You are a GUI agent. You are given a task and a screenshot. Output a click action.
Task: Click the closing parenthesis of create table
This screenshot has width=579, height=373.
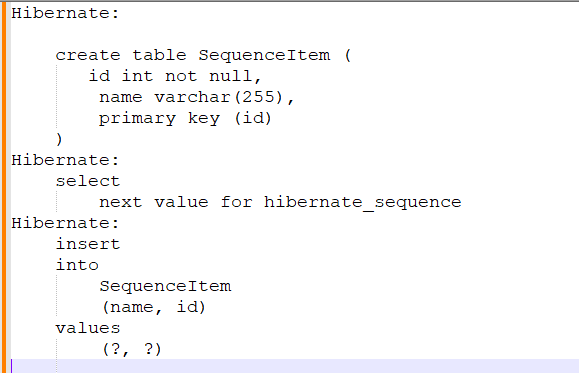tap(59, 139)
